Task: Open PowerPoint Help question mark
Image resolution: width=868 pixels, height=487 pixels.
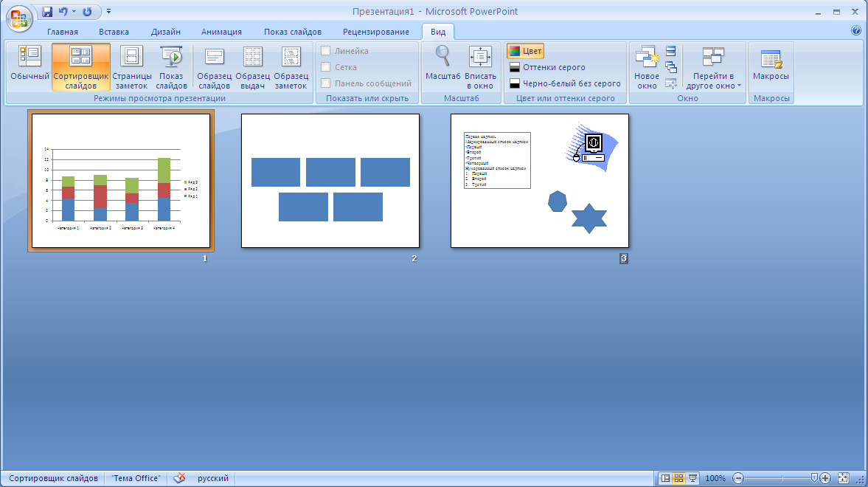Action: [x=855, y=30]
